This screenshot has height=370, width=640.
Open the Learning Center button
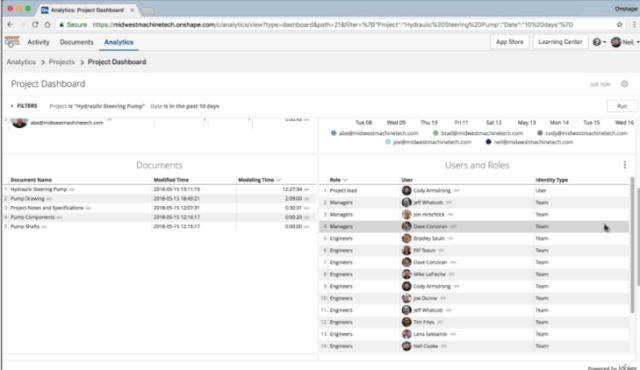point(560,42)
